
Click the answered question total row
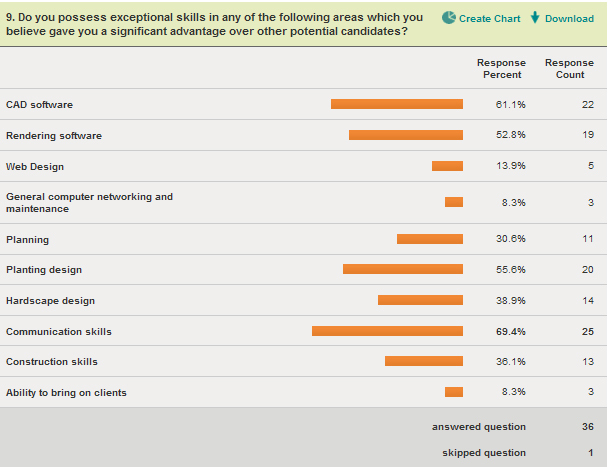click(x=479, y=427)
